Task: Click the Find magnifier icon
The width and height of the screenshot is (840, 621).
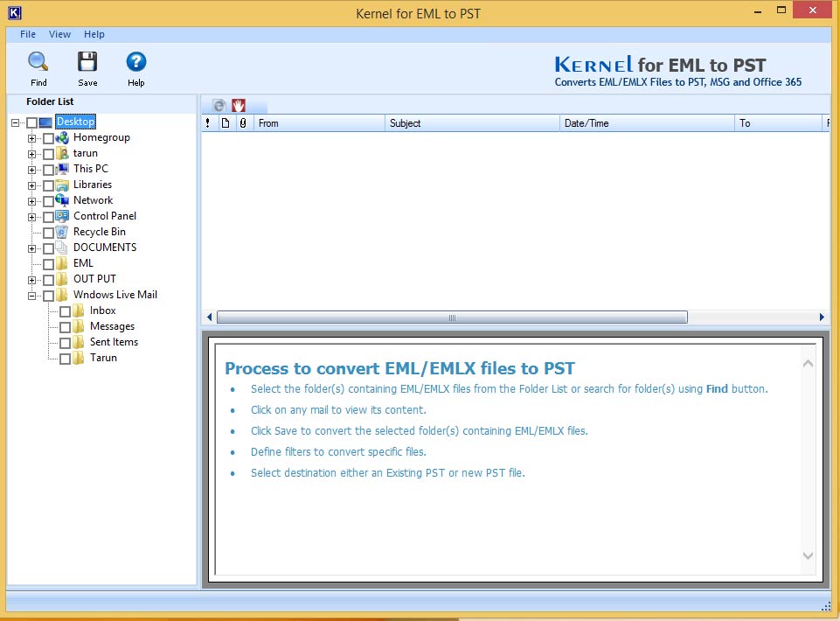Action: click(38, 62)
